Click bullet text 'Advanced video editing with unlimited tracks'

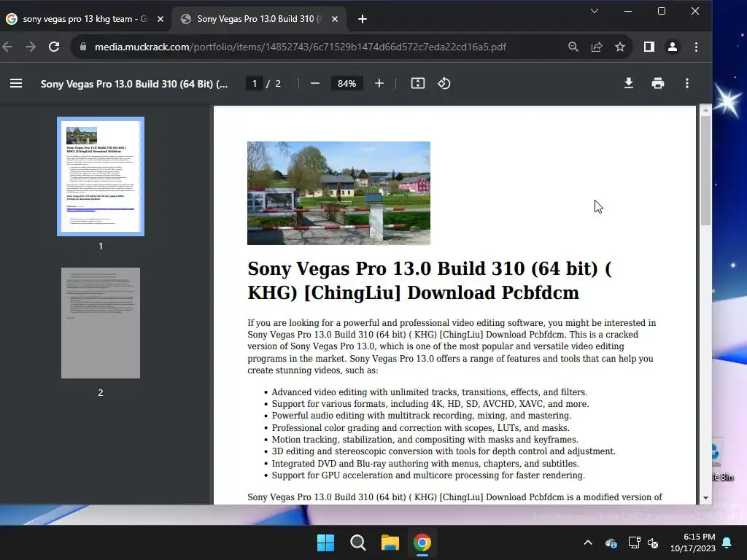point(429,392)
